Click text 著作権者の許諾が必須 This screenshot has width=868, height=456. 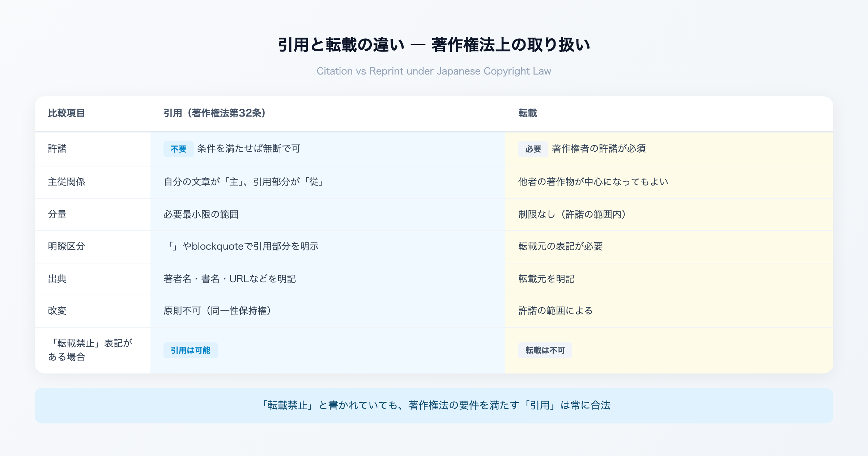(599, 149)
